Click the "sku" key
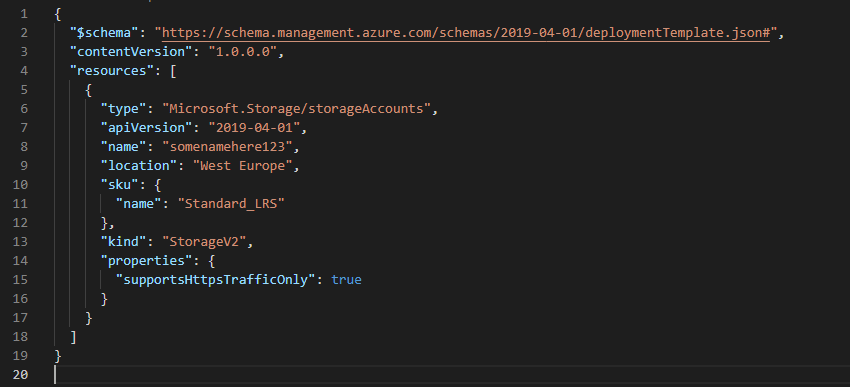Image resolution: width=850 pixels, height=387 pixels. 120,185
